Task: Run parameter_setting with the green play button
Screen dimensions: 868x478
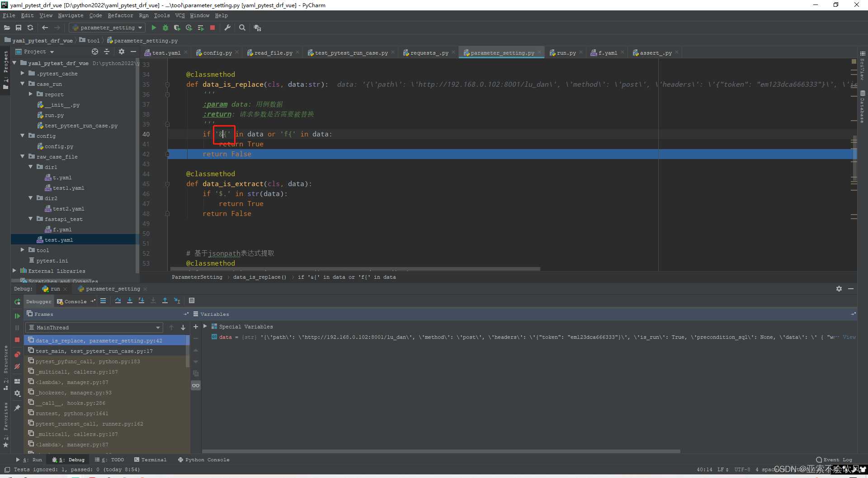Action: 154,28
